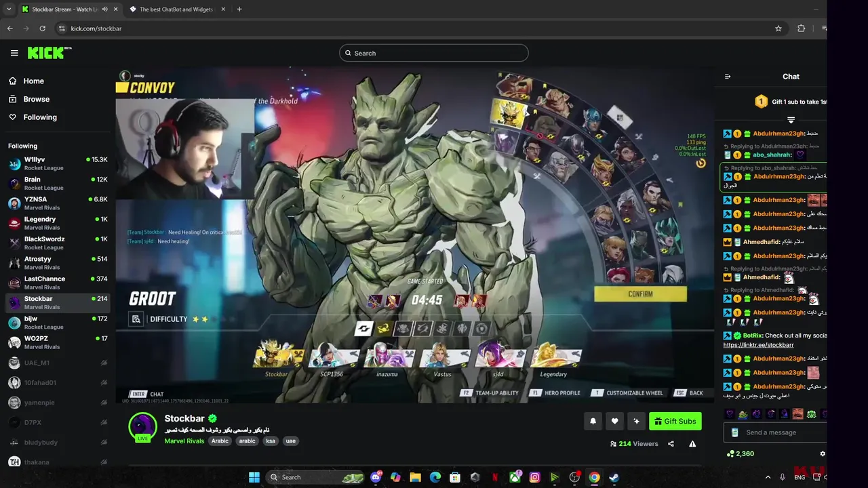This screenshot has height=488, width=868.
Task: Click Ahmedhafid username in chat
Action: 761,242
